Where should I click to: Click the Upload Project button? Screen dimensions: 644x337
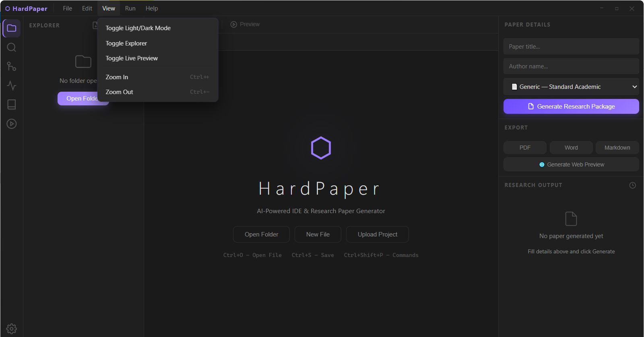coord(378,234)
